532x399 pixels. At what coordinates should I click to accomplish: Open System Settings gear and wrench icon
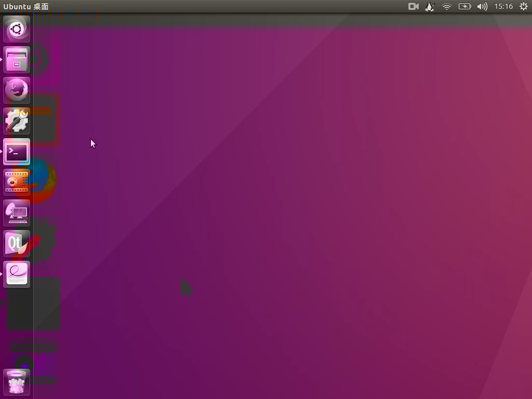tap(17, 121)
